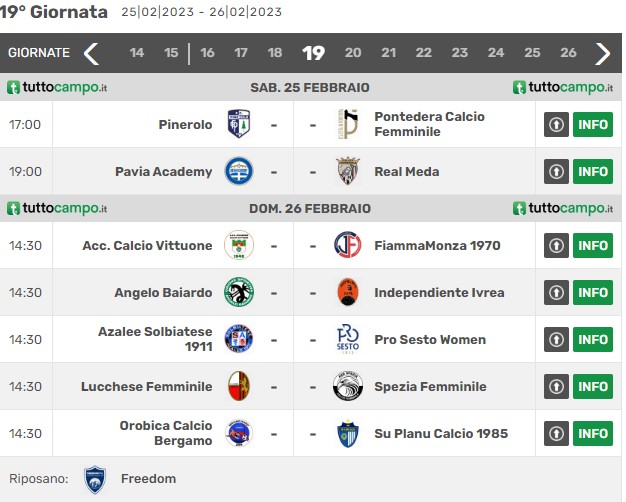Viewport: 626px width, 502px height.
Task: Select giornata 20 tab
Action: pyautogui.click(x=353, y=53)
